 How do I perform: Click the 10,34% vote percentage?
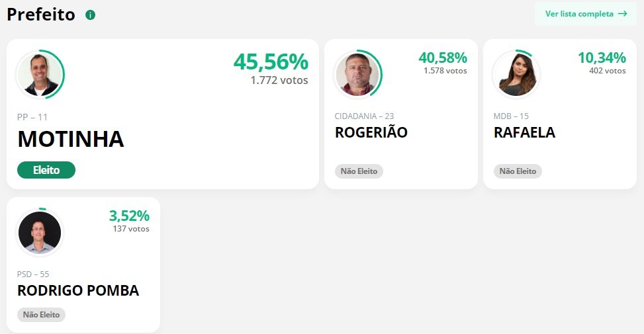[x=602, y=58]
